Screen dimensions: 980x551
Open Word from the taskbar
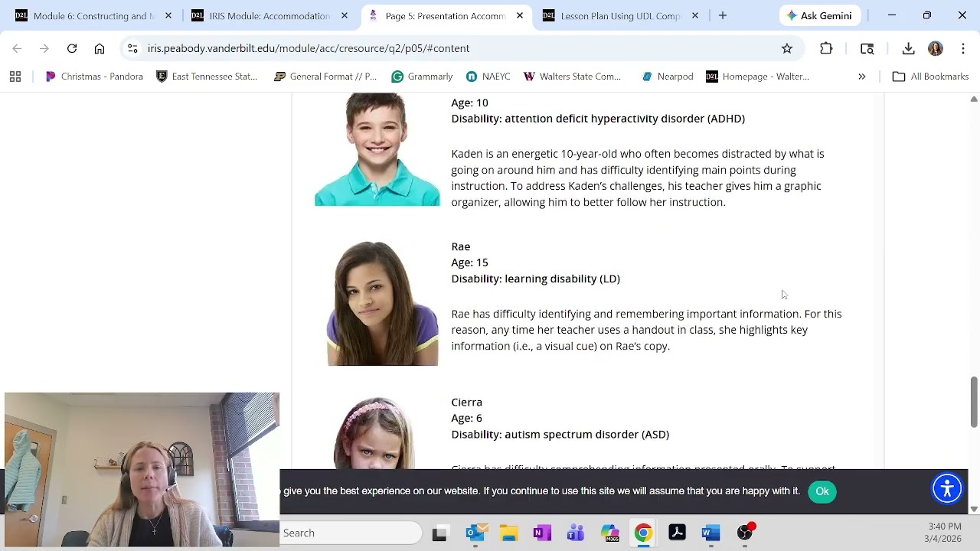710,533
